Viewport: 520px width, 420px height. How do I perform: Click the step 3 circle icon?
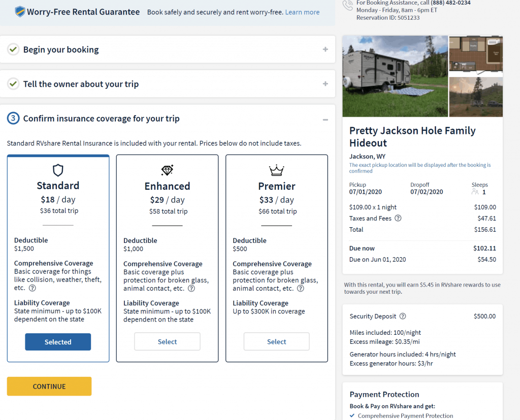13,118
